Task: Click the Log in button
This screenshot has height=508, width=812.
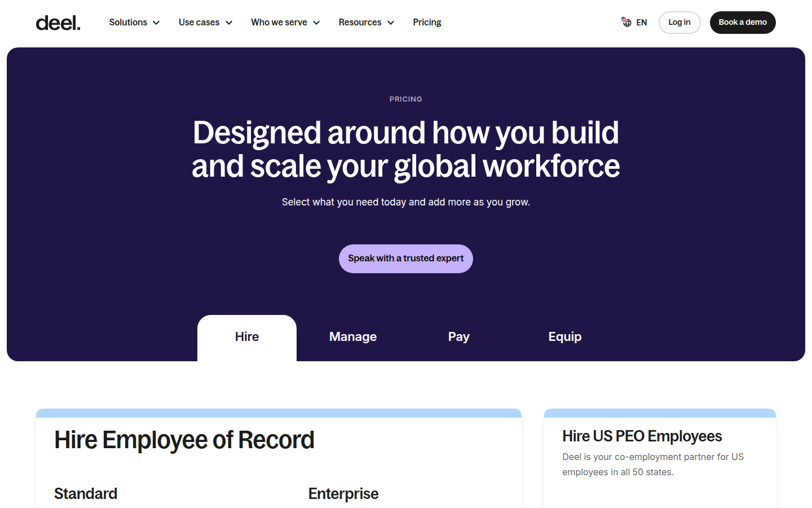Action: tap(679, 23)
